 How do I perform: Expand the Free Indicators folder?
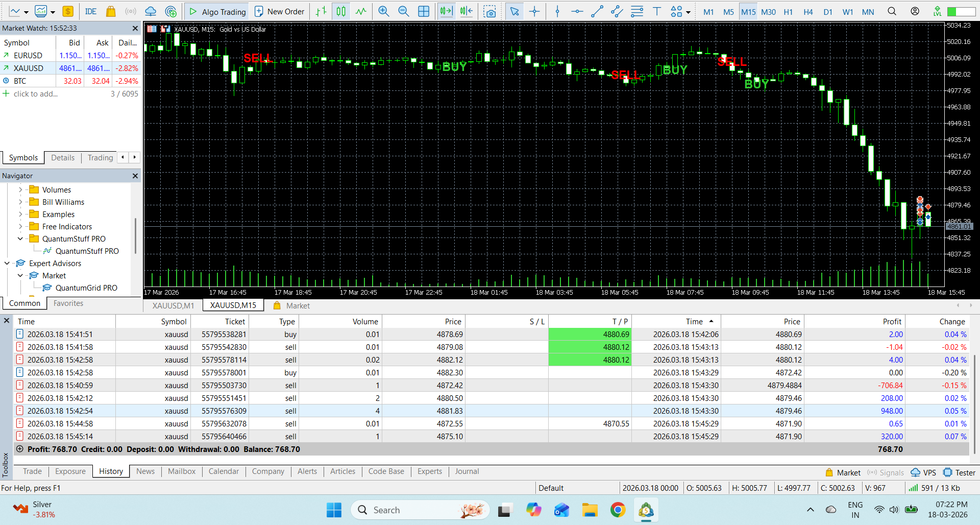tap(20, 226)
